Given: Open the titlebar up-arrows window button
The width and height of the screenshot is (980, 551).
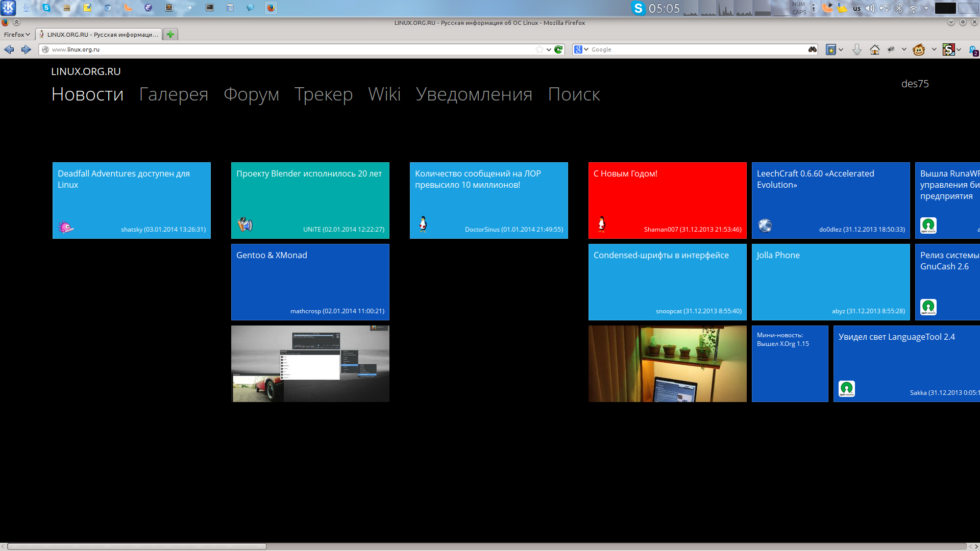Looking at the screenshot, I should [16, 22].
